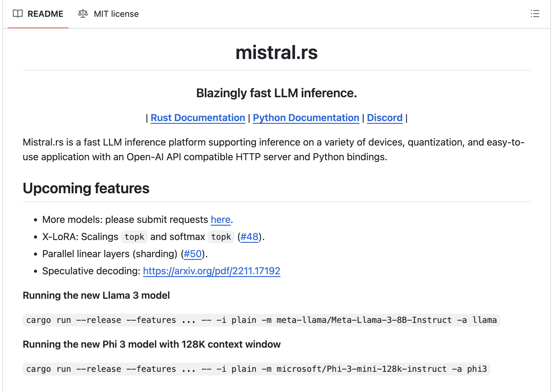Open the Python Documentation link
Image resolution: width=554 pixels, height=392 pixels.
click(306, 118)
